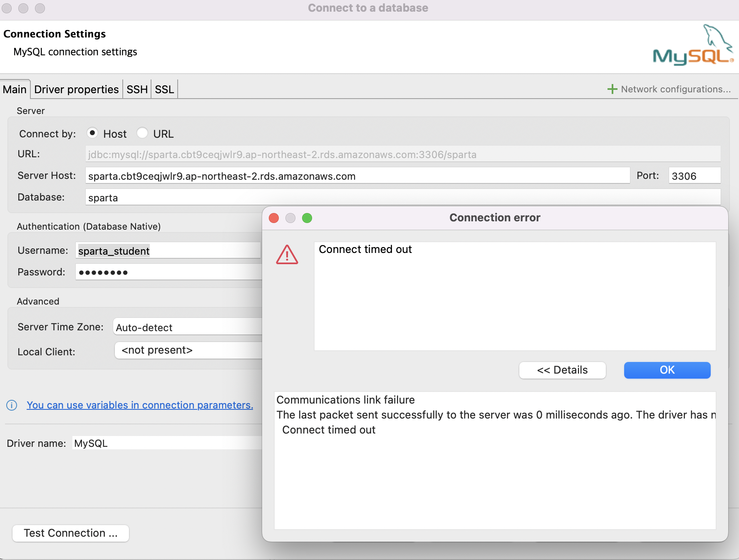This screenshot has height=560, width=739.
Task: Click the Test Connection button
Action: (71, 533)
